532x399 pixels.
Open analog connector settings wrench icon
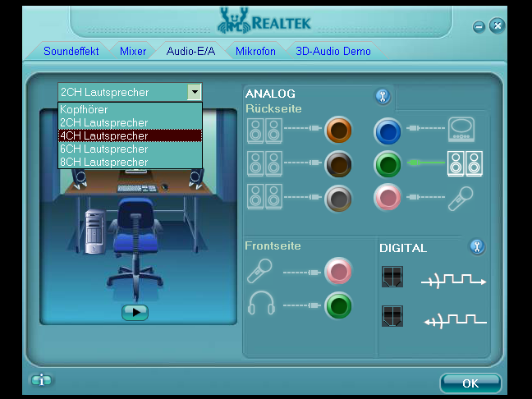(383, 97)
